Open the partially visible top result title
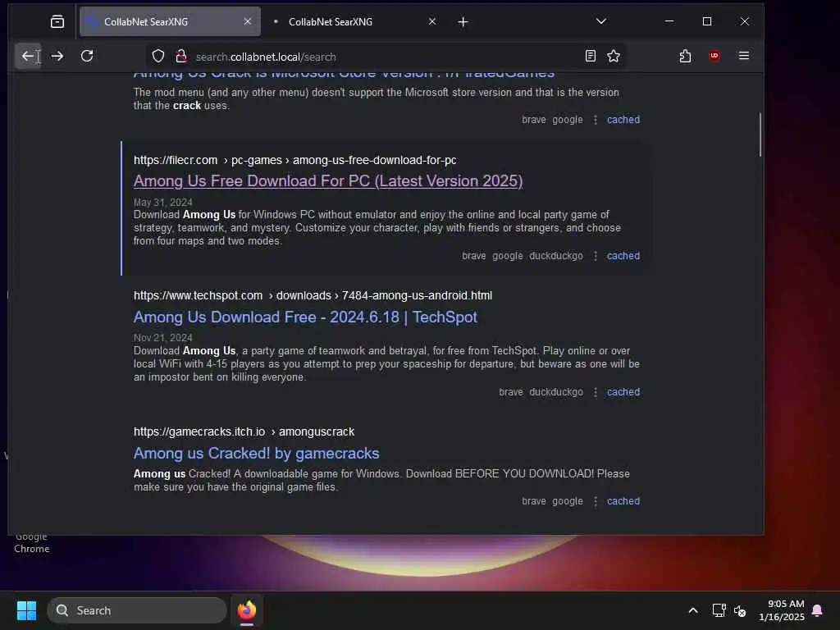Image resolution: width=840 pixels, height=630 pixels. pyautogui.click(x=344, y=74)
